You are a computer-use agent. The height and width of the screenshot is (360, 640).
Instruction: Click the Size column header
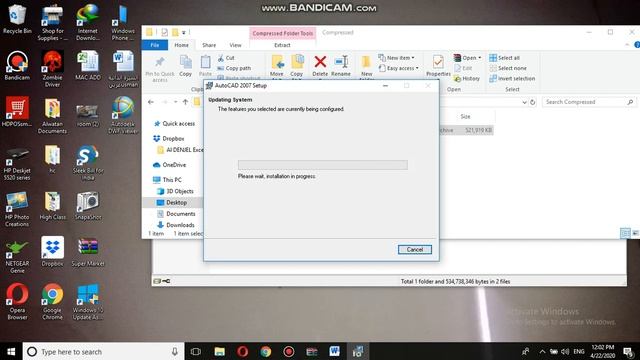pyautogui.click(x=465, y=117)
